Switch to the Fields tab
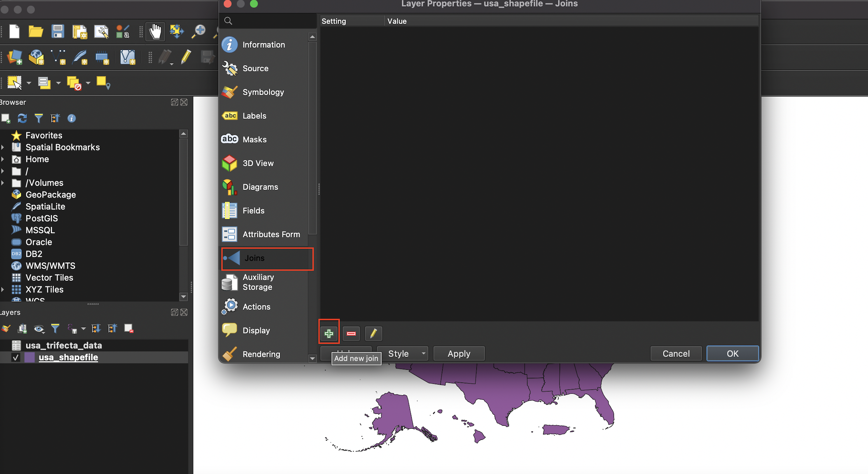The image size is (868, 474). click(x=253, y=211)
